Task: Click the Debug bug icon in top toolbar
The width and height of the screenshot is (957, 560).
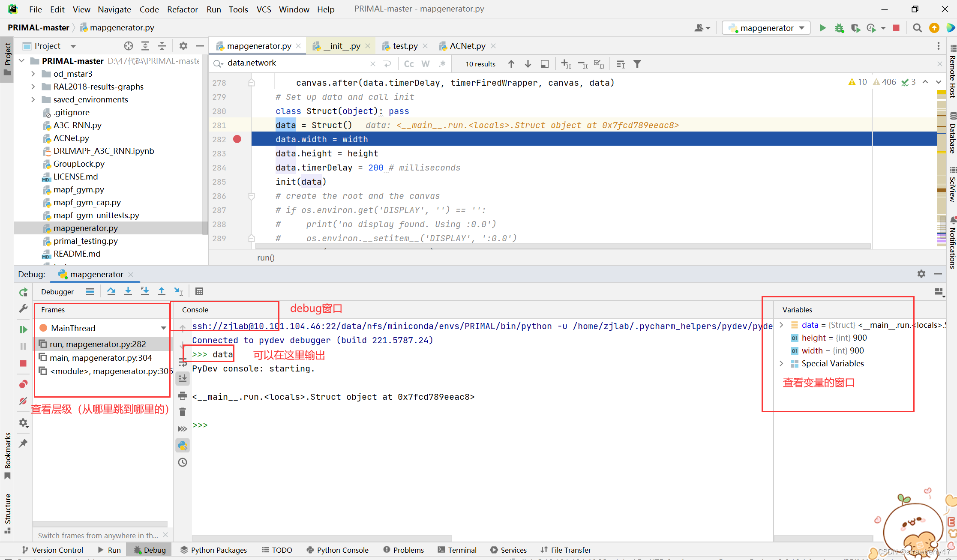Action: [x=839, y=28]
